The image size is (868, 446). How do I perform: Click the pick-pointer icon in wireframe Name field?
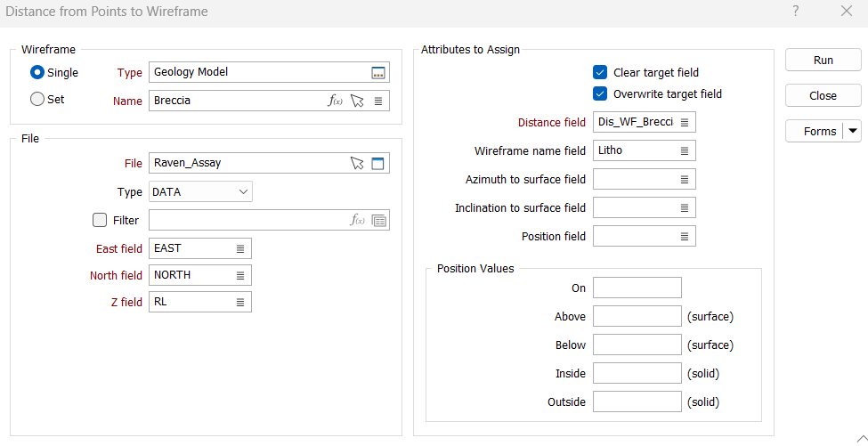pos(357,101)
